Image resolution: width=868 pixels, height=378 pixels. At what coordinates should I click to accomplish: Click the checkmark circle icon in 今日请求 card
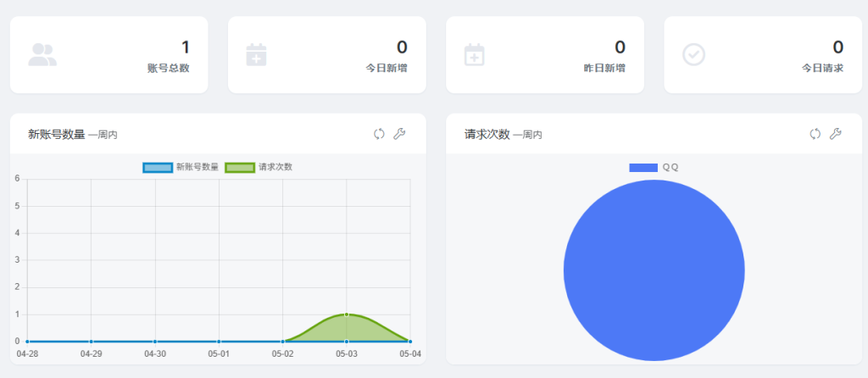693,55
